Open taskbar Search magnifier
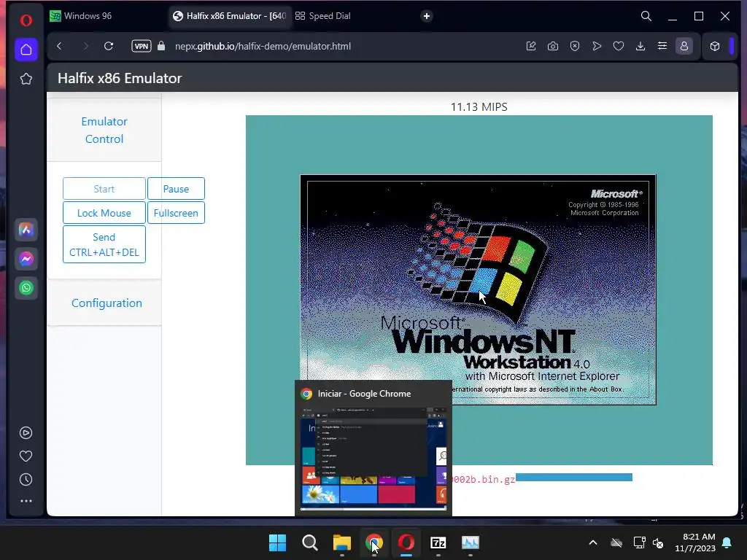 pyautogui.click(x=309, y=542)
